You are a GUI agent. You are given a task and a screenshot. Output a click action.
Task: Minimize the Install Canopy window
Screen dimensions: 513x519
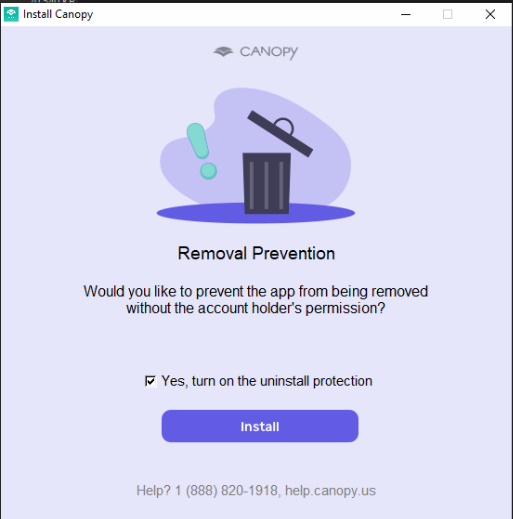pyautogui.click(x=406, y=14)
